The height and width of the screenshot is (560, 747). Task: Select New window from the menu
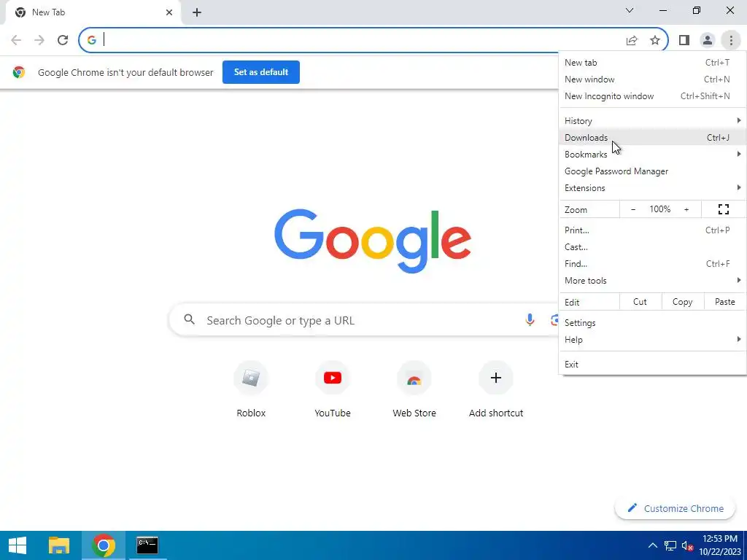653,79
